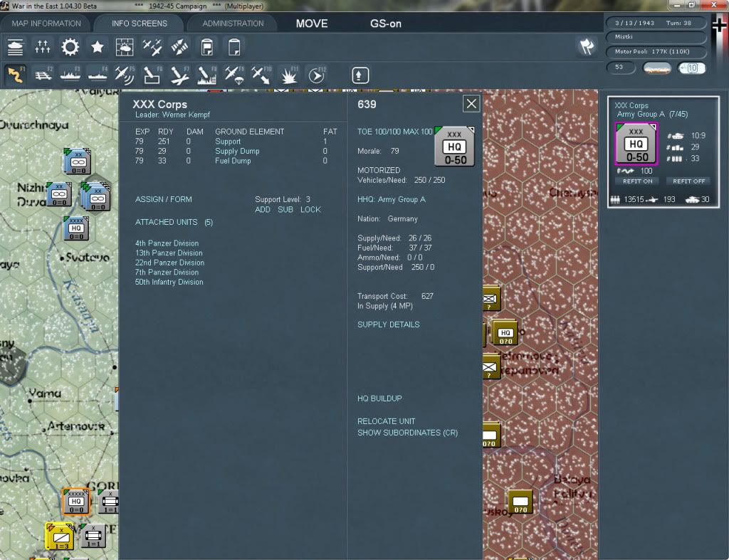The height and width of the screenshot is (560, 729).
Task: Click the upward arrow box icon
Action: [x=360, y=75]
